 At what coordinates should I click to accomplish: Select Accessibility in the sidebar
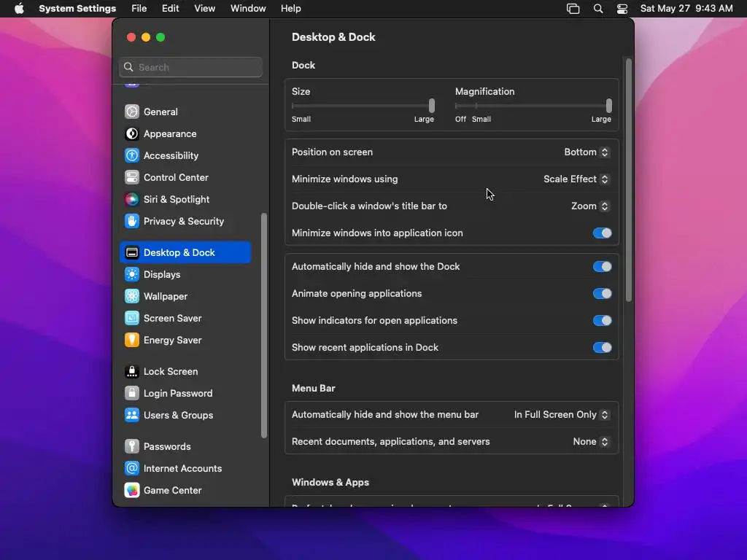pyautogui.click(x=185, y=155)
